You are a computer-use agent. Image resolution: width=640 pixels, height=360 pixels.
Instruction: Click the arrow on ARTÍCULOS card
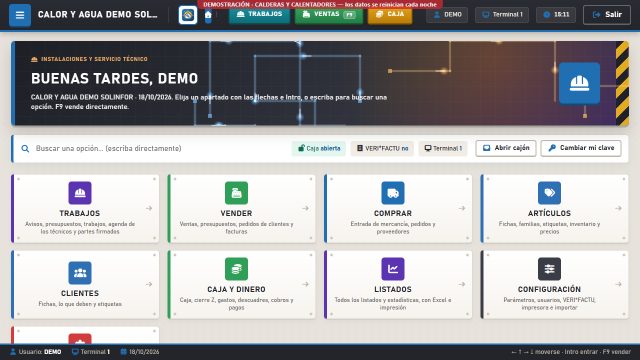click(x=618, y=209)
